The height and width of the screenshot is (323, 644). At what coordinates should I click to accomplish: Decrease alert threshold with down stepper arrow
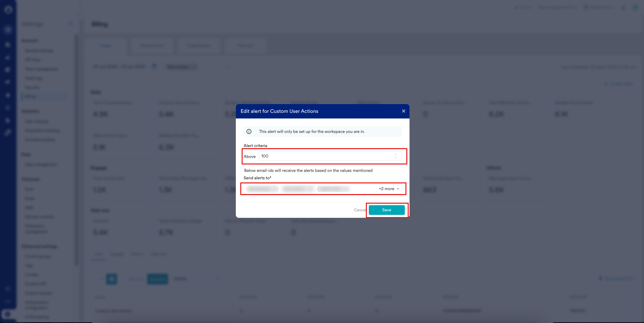click(x=395, y=158)
